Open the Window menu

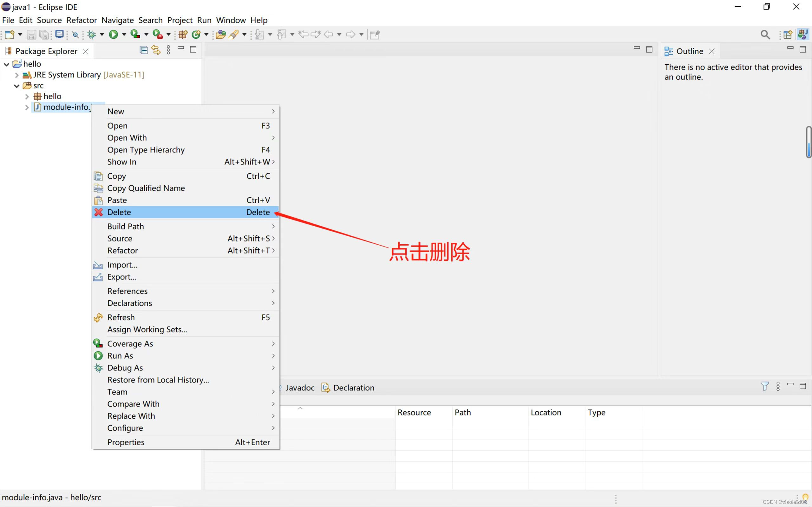coord(231,20)
